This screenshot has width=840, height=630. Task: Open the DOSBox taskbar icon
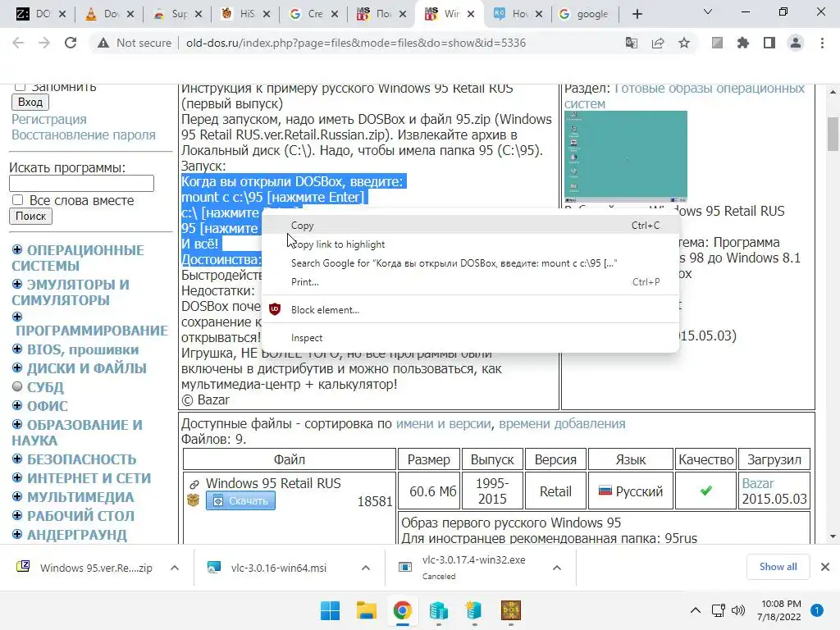[x=510, y=610]
